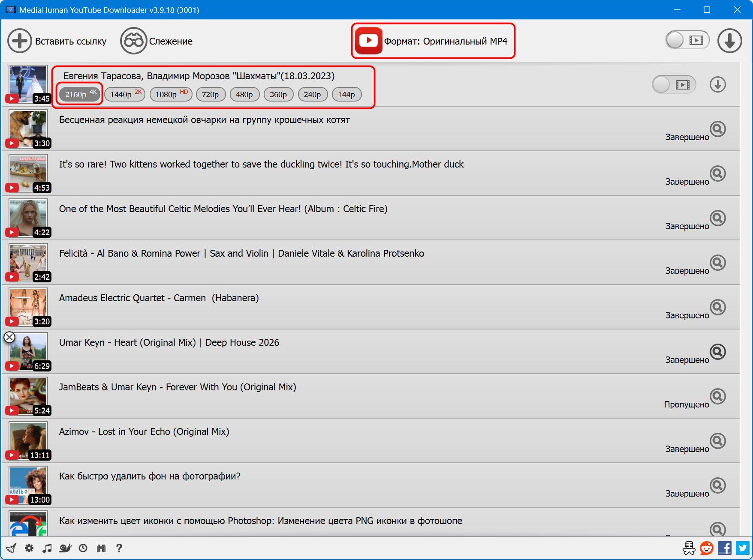Toggle the global video mode switch in toolbar
This screenshot has height=560, width=753.
687,40
